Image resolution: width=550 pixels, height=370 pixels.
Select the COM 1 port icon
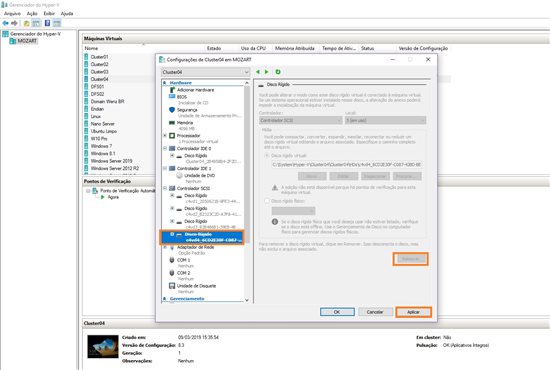[x=172, y=260]
